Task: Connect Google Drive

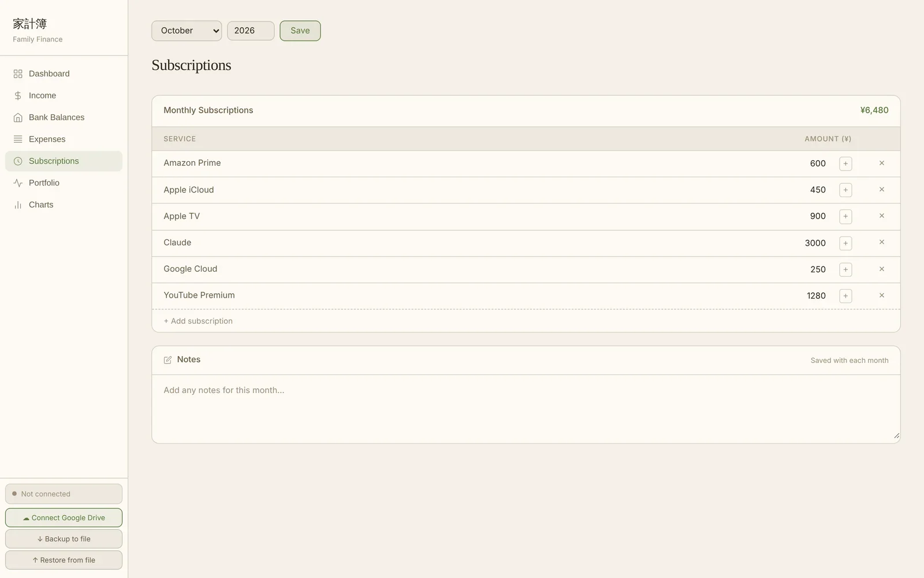Action: click(64, 518)
